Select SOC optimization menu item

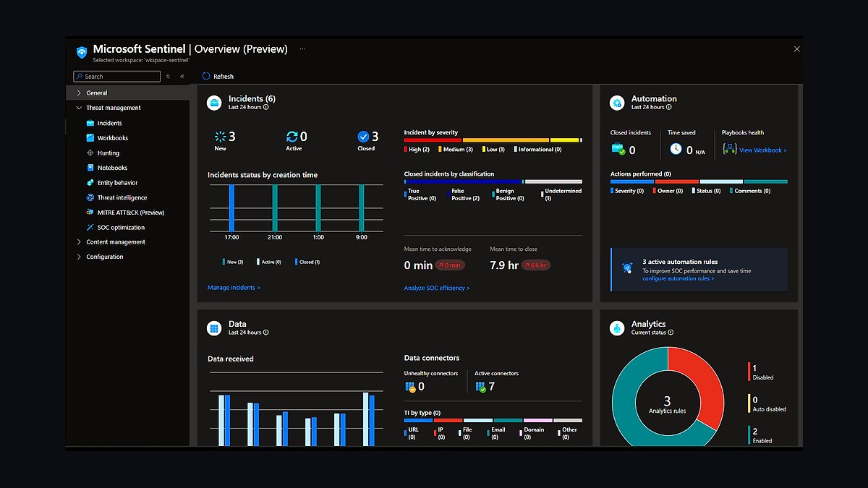tap(122, 227)
